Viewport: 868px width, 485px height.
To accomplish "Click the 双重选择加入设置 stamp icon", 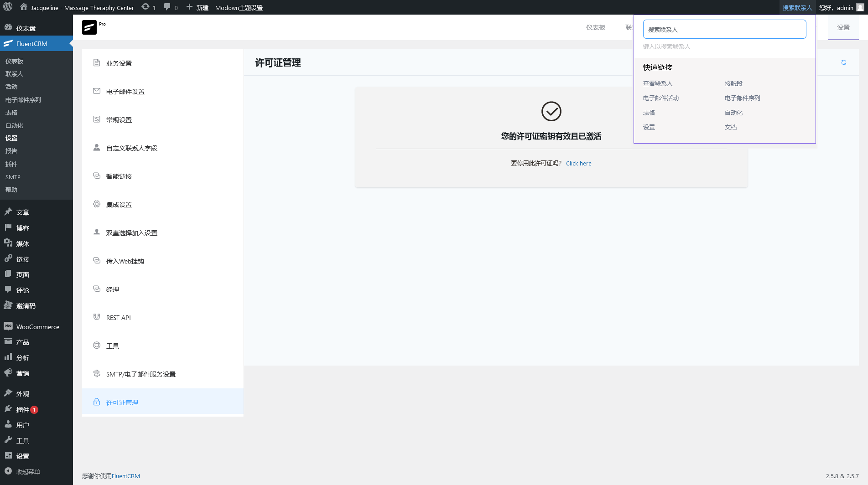I will (x=97, y=232).
